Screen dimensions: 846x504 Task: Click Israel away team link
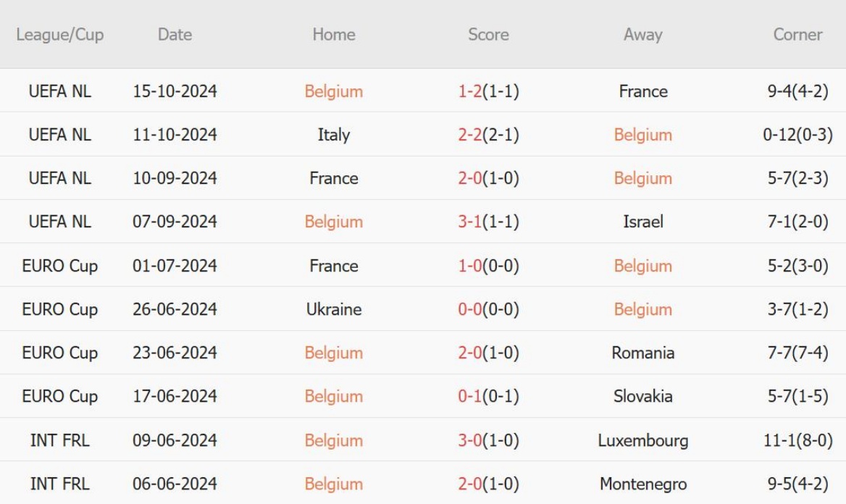click(x=642, y=222)
